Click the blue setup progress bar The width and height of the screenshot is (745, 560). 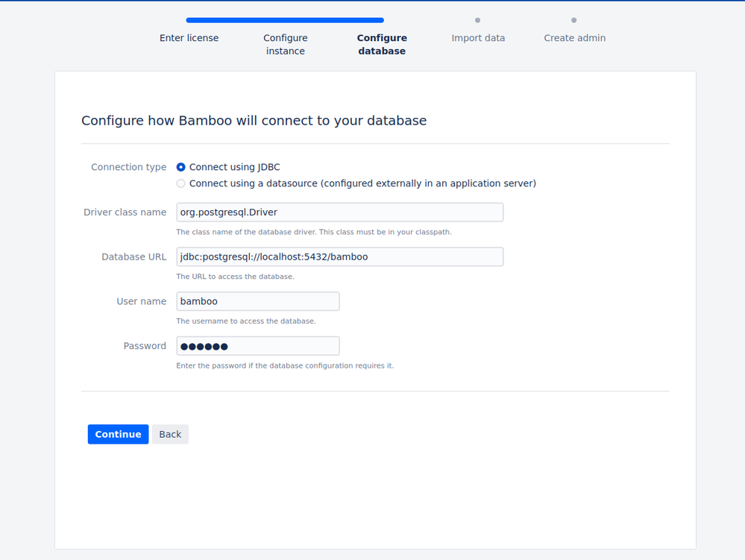(285, 20)
